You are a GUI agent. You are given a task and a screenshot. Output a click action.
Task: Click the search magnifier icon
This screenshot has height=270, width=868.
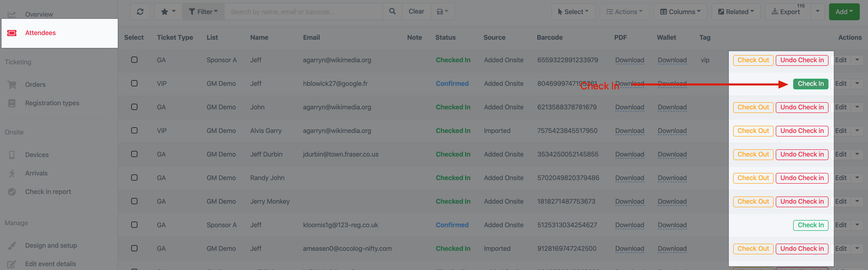(392, 12)
